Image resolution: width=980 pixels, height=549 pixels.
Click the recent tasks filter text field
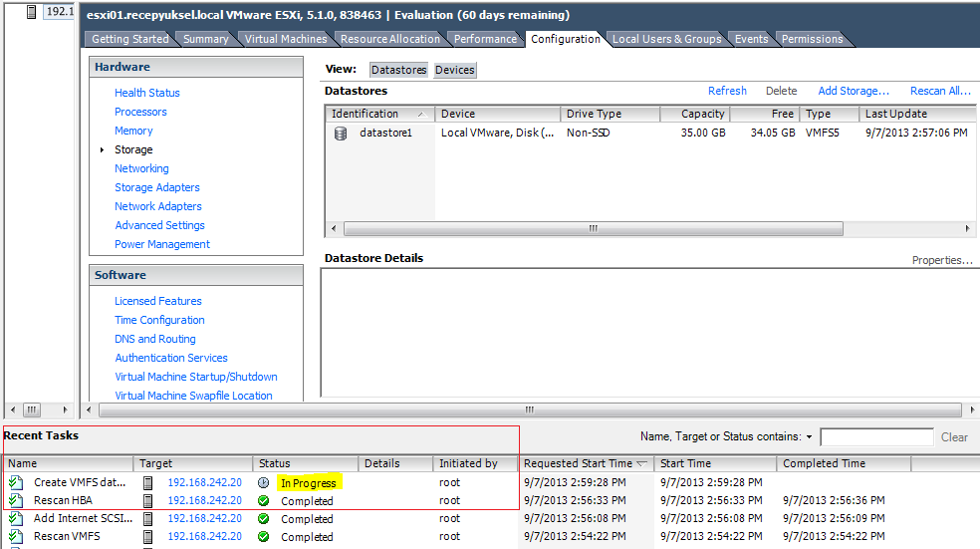point(876,437)
